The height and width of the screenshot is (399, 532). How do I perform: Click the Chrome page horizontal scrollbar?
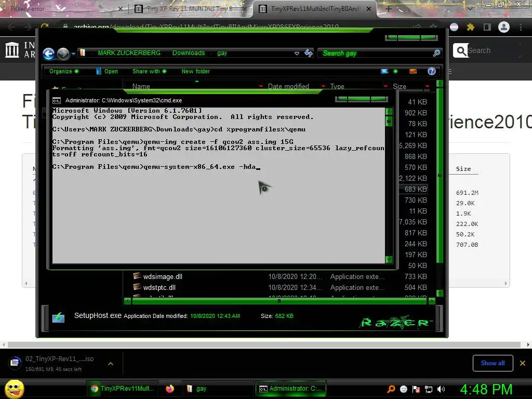pos(264,344)
